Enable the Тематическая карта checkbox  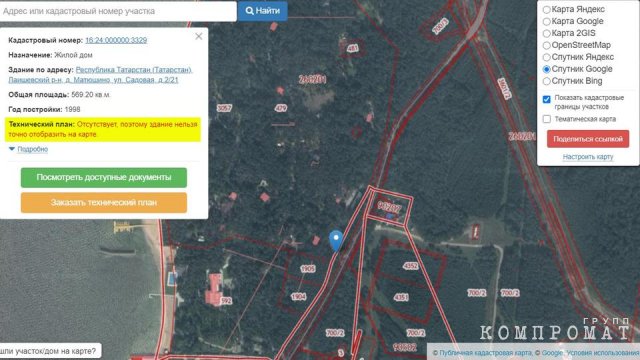(547, 119)
